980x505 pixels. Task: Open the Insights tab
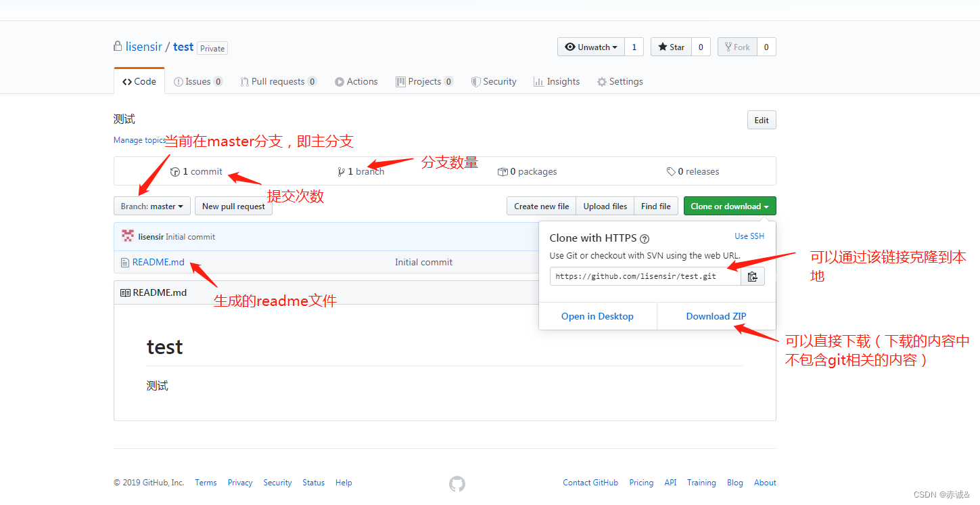click(557, 81)
